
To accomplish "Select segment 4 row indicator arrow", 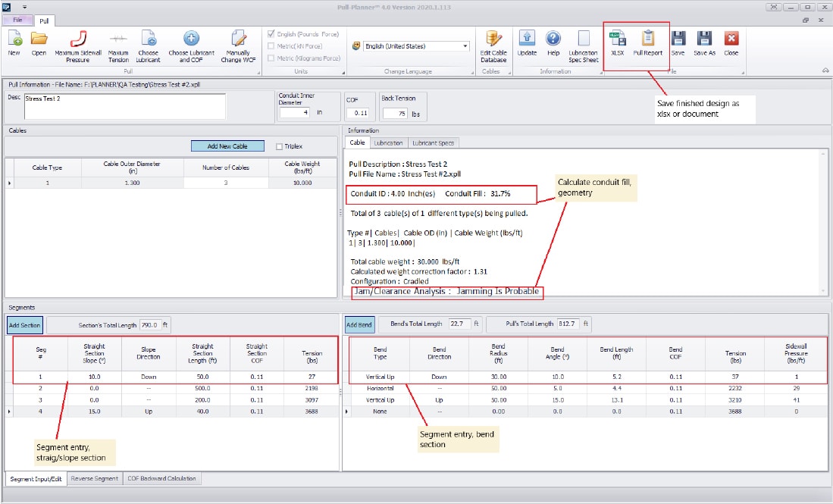I will point(9,412).
